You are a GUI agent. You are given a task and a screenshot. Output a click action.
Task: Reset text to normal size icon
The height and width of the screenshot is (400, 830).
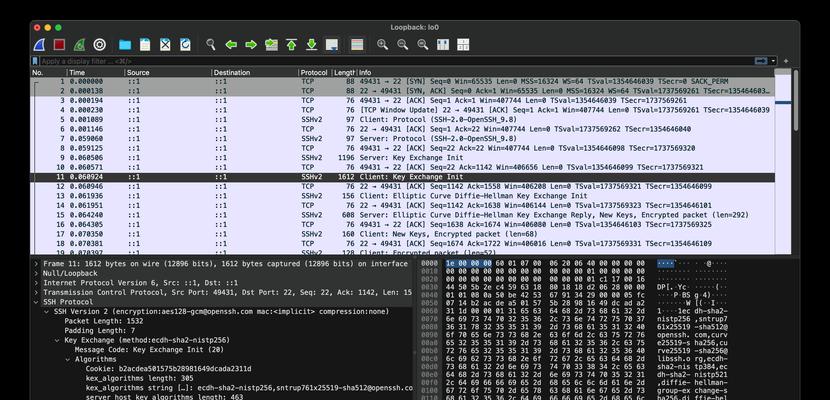tap(423, 45)
